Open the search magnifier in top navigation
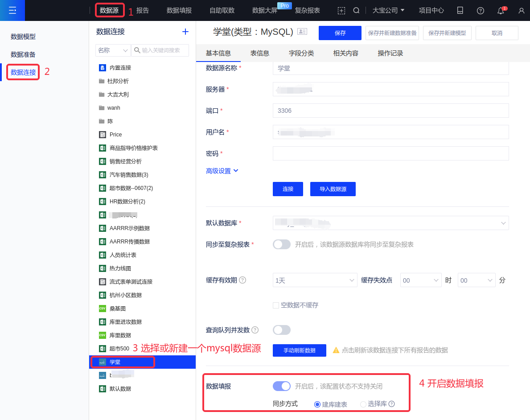This screenshot has height=420, width=530. click(x=356, y=10)
